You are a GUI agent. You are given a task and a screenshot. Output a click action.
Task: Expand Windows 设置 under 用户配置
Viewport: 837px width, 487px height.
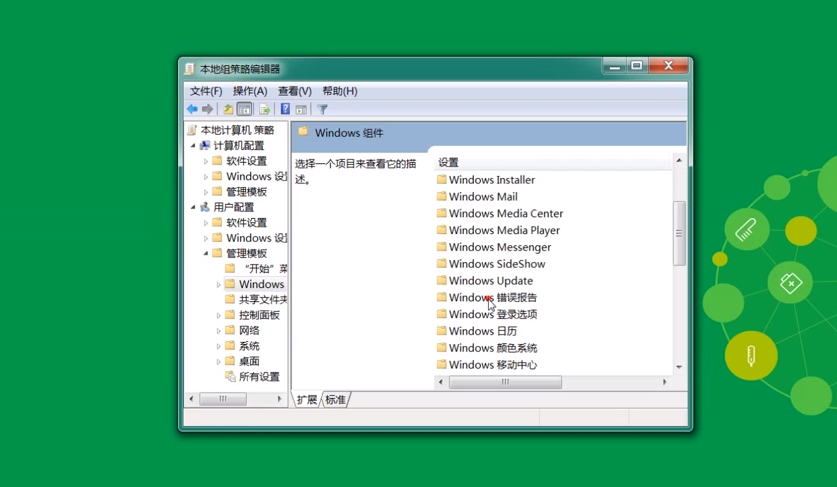206,238
